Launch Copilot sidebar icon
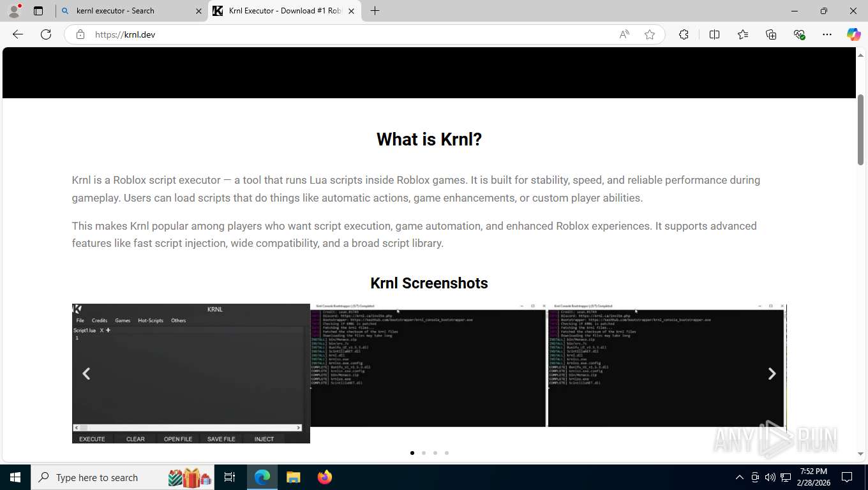The width and height of the screenshot is (868, 490). [854, 34]
